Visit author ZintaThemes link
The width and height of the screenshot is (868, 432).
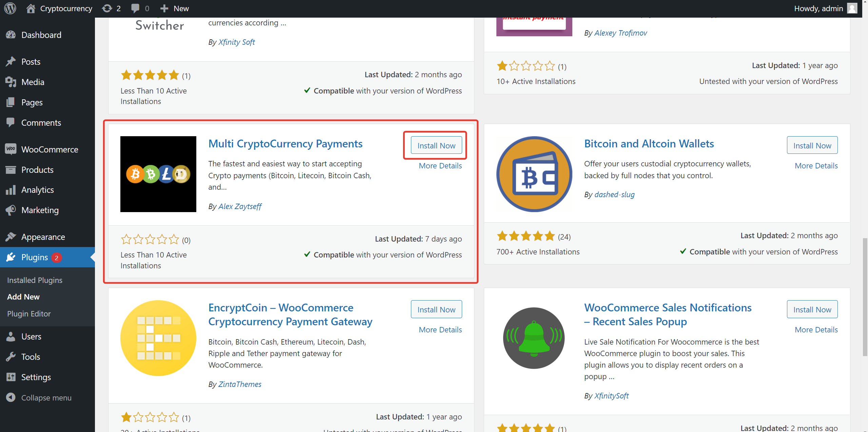[x=240, y=384]
